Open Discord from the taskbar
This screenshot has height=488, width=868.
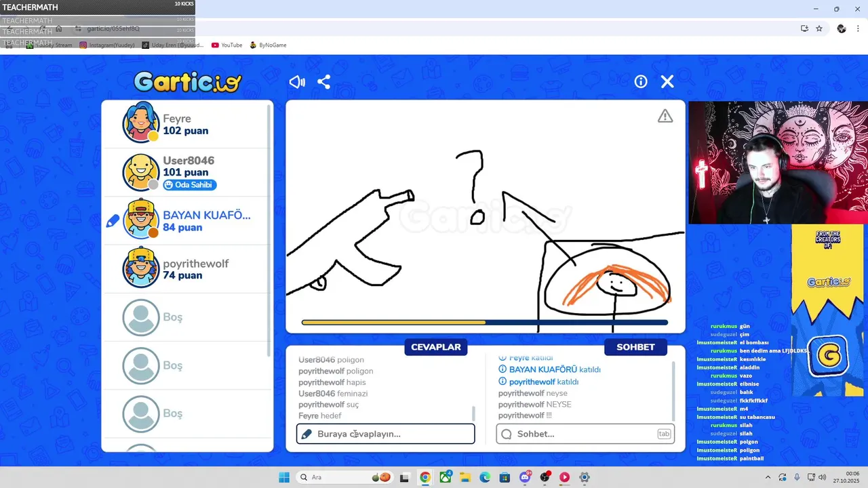point(525,477)
